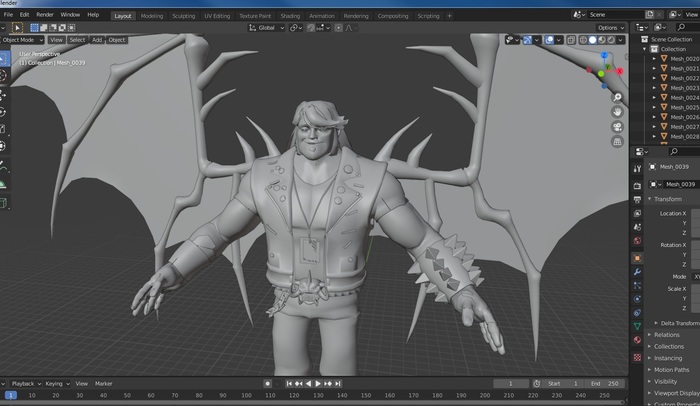The width and height of the screenshot is (700, 406).
Task: Toggle auto-keying record button in timeline
Action: 268,383
